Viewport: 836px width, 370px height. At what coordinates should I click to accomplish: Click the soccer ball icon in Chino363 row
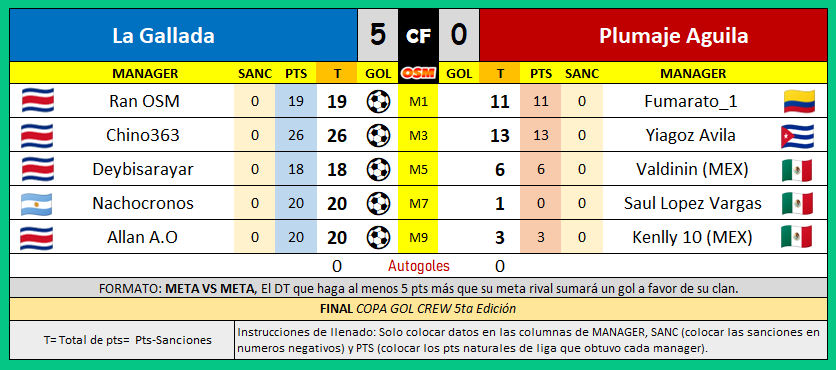pos(378,135)
